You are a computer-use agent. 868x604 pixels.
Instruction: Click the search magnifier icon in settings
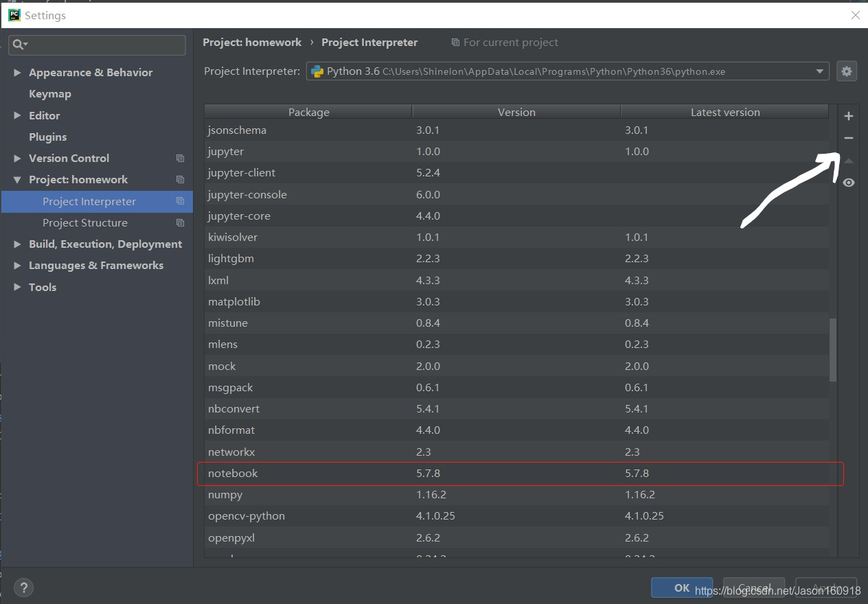click(19, 45)
